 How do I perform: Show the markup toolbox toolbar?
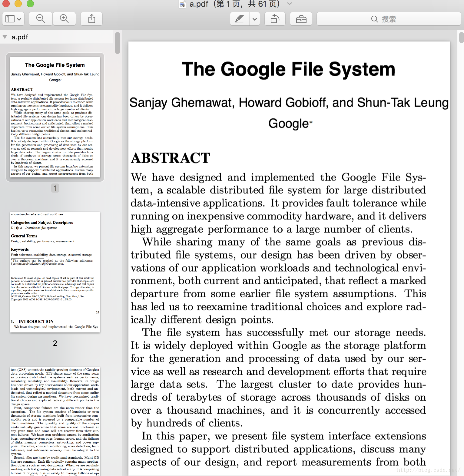[x=301, y=19]
